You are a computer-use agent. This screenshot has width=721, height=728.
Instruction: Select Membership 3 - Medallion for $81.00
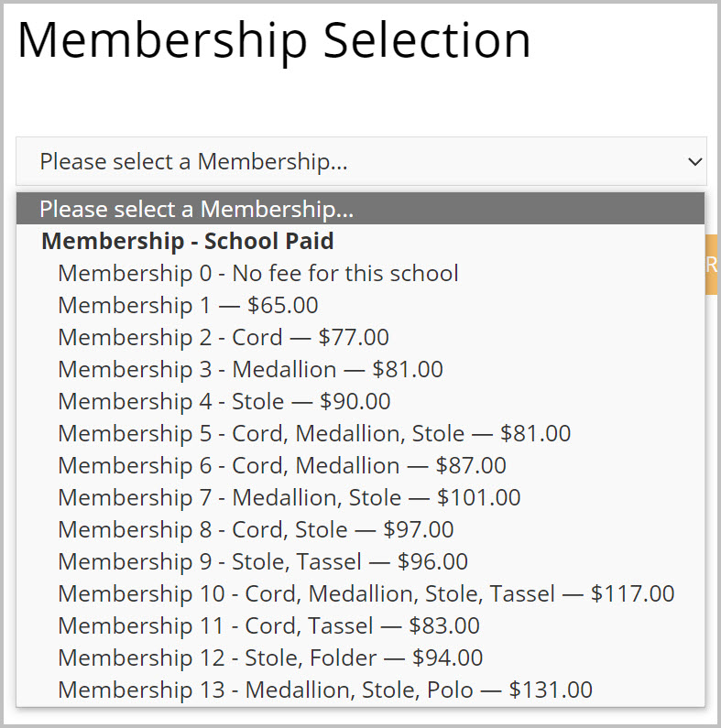click(250, 369)
